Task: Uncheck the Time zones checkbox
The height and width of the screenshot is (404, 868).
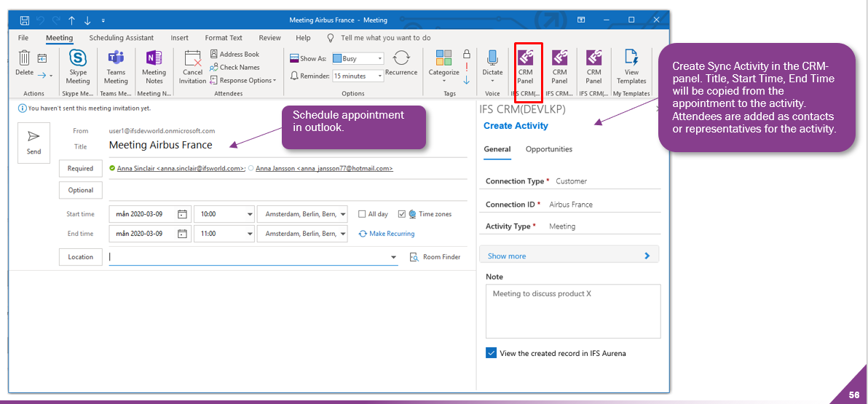Action: coord(402,214)
